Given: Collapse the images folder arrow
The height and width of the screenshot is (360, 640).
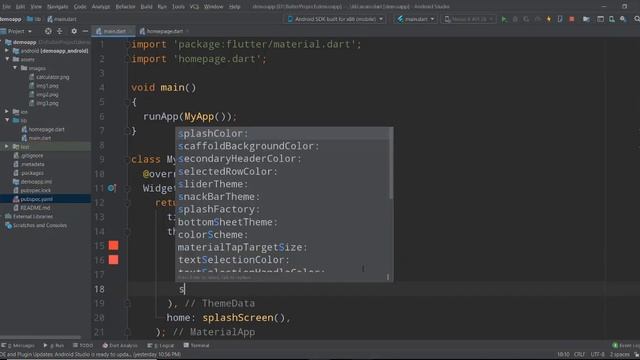Looking at the screenshot, I should point(15,68).
